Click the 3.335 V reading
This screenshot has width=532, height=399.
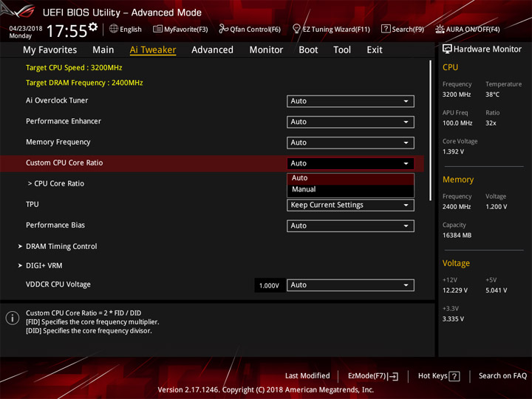point(453,319)
